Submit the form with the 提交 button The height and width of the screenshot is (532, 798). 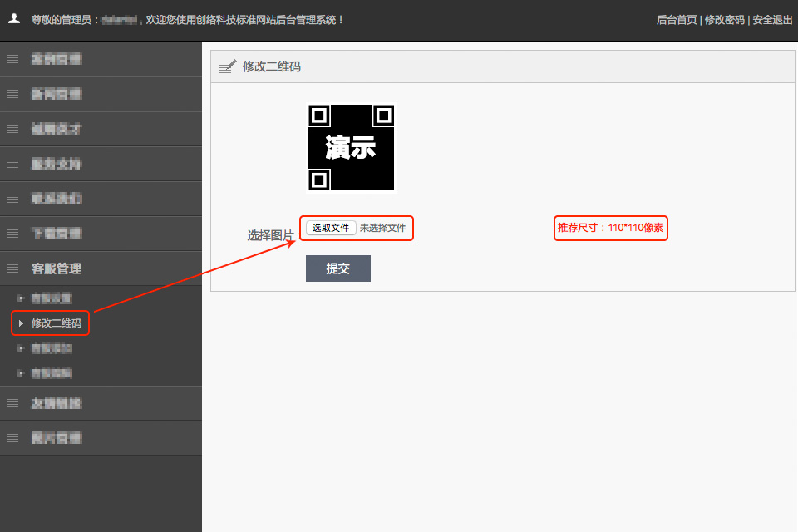coord(337,268)
